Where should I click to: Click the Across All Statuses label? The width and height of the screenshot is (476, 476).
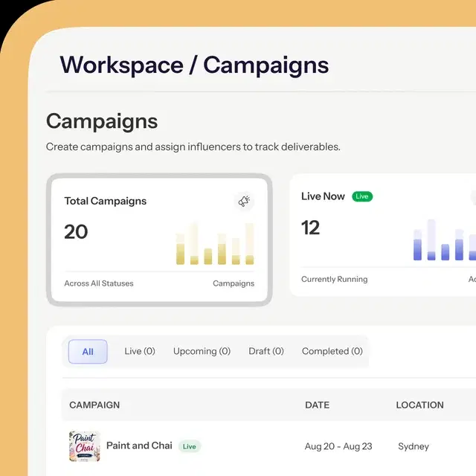99,283
